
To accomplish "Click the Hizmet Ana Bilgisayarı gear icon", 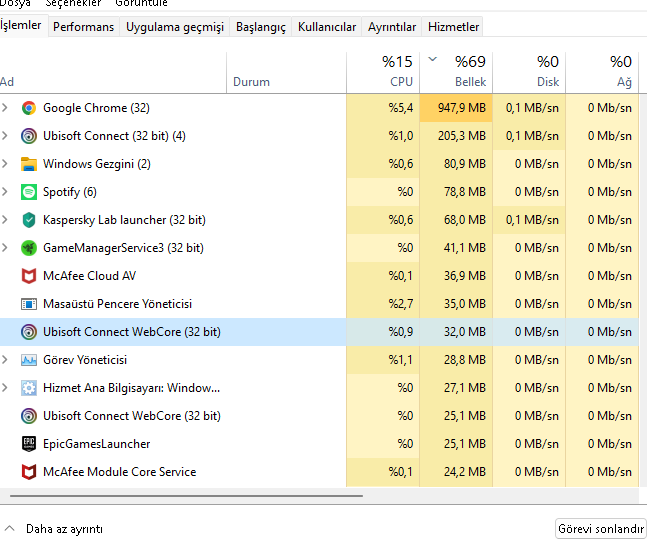I will pos(29,388).
